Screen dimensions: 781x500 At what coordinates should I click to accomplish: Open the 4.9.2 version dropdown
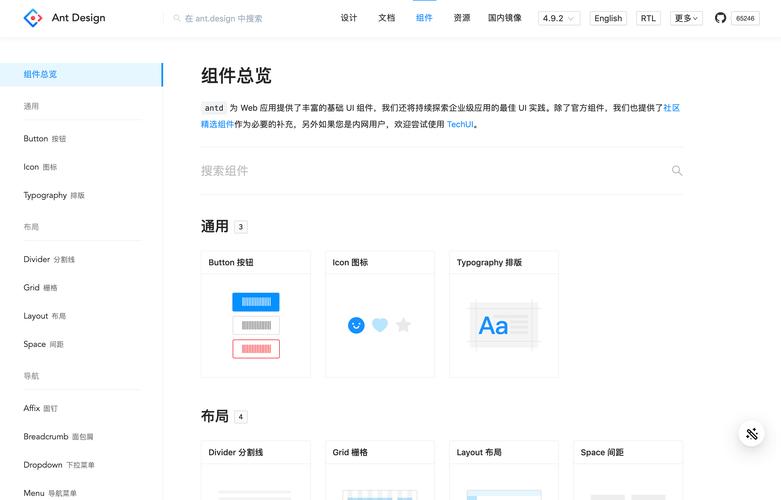point(558,18)
